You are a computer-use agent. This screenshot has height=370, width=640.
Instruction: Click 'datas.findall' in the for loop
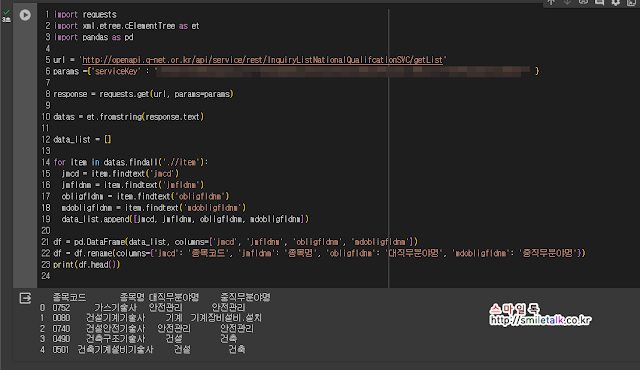tap(130, 162)
